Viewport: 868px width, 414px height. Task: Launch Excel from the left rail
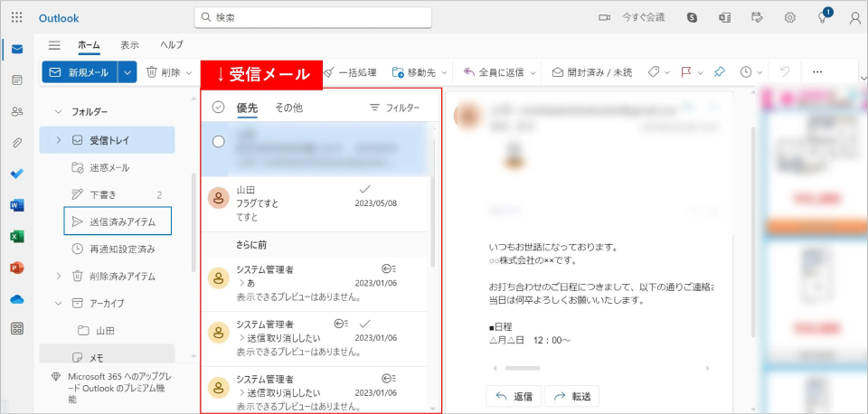click(17, 236)
